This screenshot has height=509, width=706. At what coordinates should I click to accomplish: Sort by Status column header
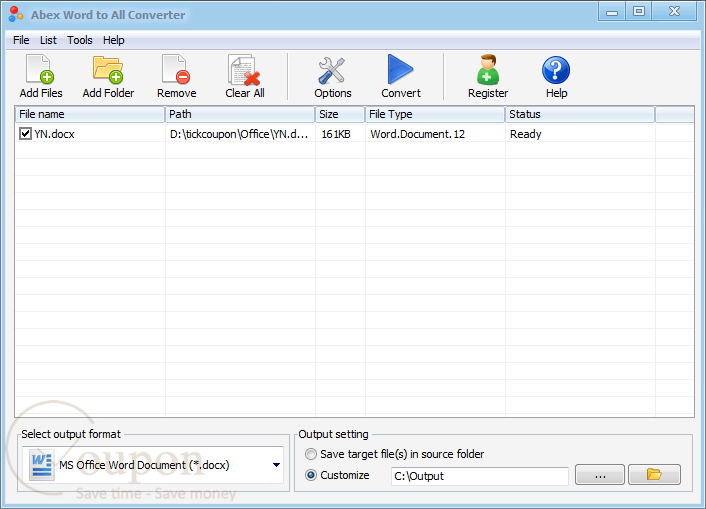click(x=580, y=114)
